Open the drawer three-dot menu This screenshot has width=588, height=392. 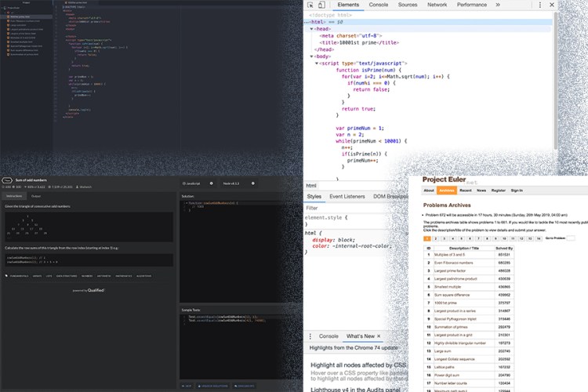click(x=310, y=336)
